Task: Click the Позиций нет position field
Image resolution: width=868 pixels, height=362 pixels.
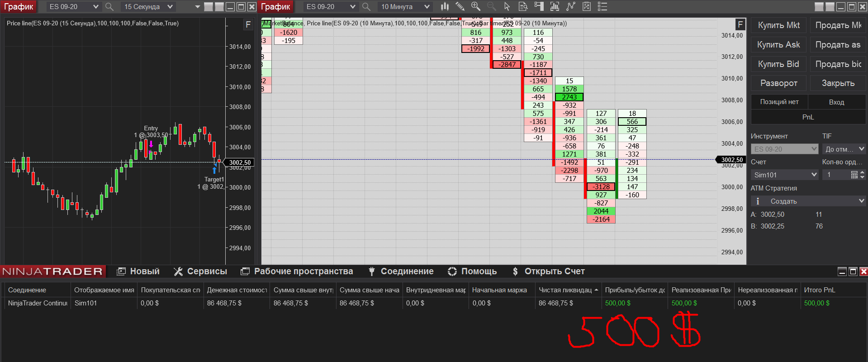Action: tap(779, 102)
